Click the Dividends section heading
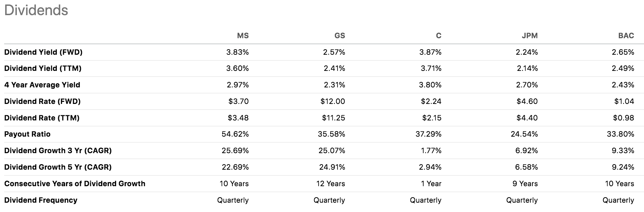The height and width of the screenshot is (212, 644). pyautogui.click(x=36, y=10)
